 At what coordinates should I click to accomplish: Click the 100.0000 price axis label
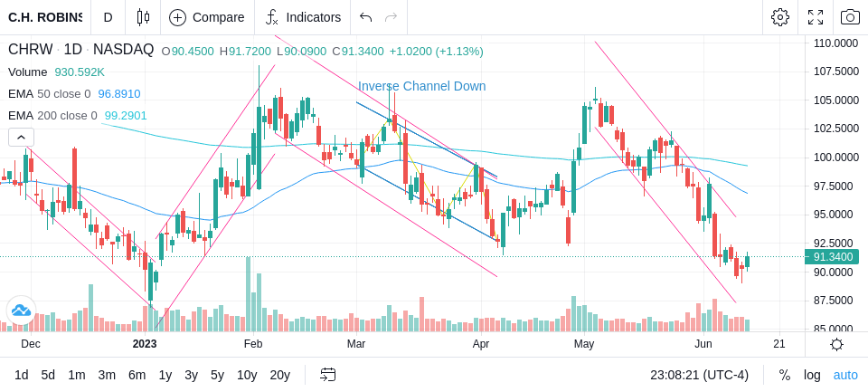pyautogui.click(x=835, y=158)
